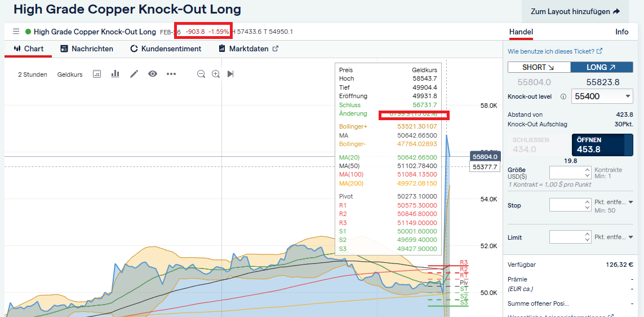Open the Geldkurs price type dropdown

click(70, 74)
